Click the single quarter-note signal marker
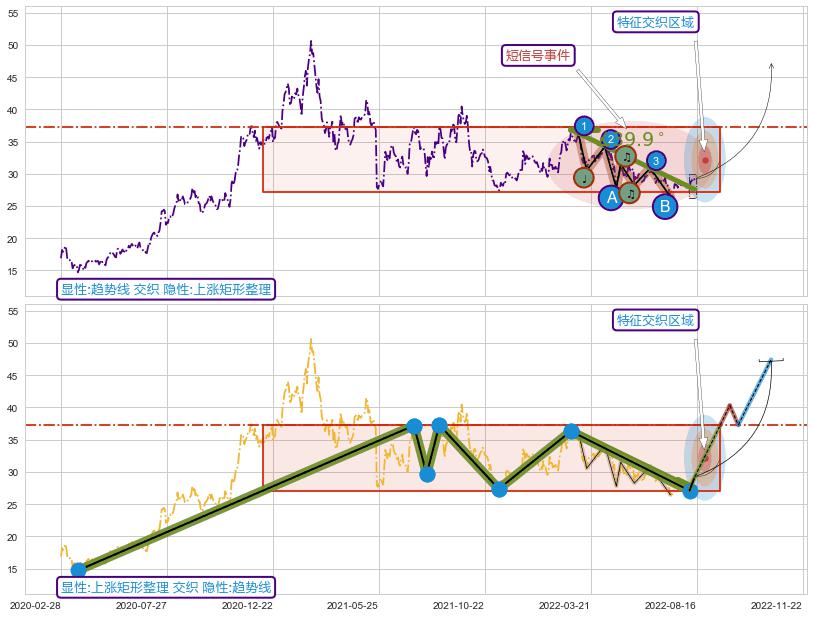Viewport: 813px width, 617px height. [x=584, y=178]
